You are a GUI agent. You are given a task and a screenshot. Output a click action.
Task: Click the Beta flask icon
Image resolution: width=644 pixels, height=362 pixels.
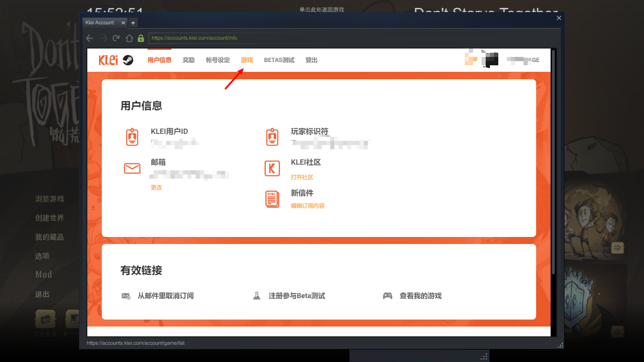pyautogui.click(x=256, y=296)
